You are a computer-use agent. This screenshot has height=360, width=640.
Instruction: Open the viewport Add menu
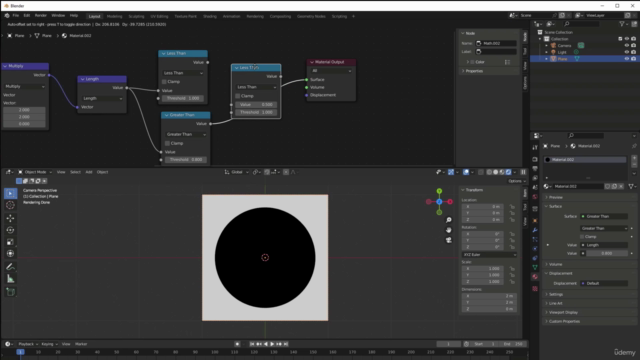tap(89, 172)
